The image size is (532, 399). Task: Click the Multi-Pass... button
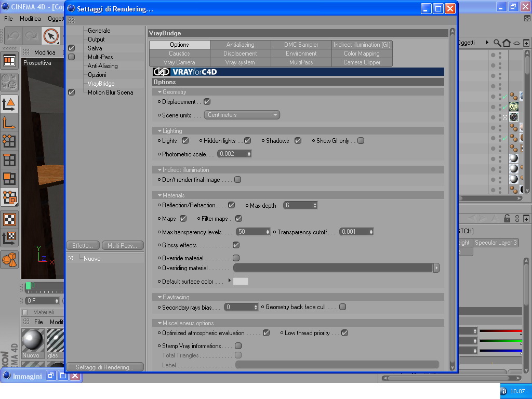tap(123, 246)
